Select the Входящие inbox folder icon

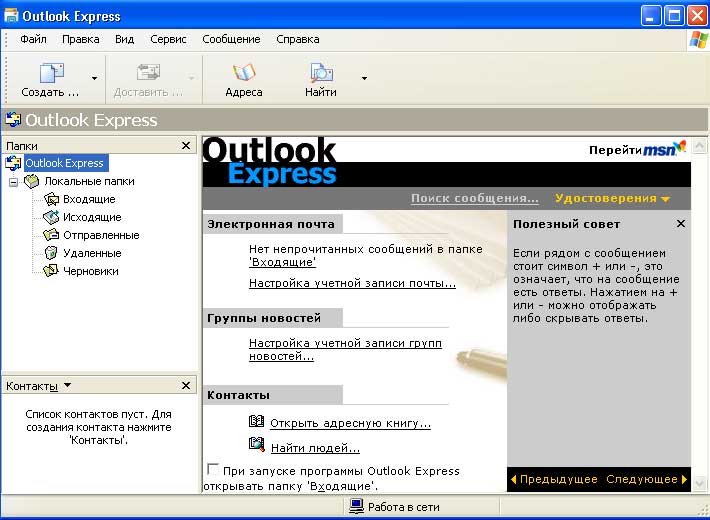pos(52,199)
